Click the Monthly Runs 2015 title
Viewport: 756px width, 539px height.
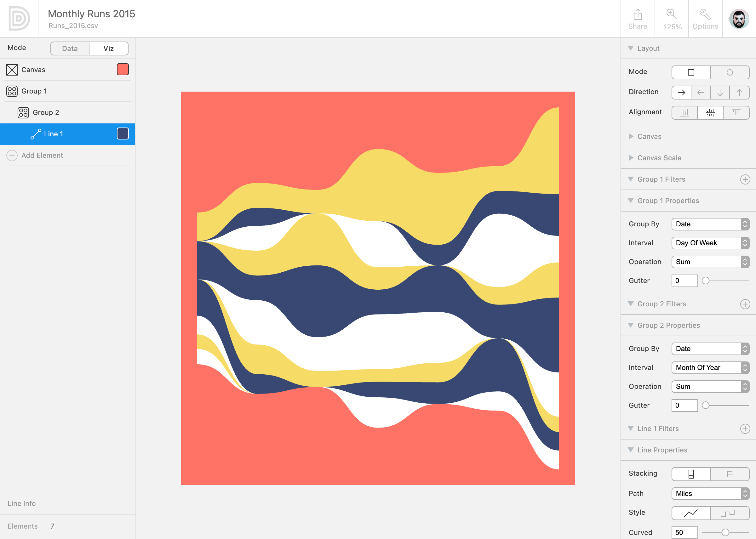(92, 14)
